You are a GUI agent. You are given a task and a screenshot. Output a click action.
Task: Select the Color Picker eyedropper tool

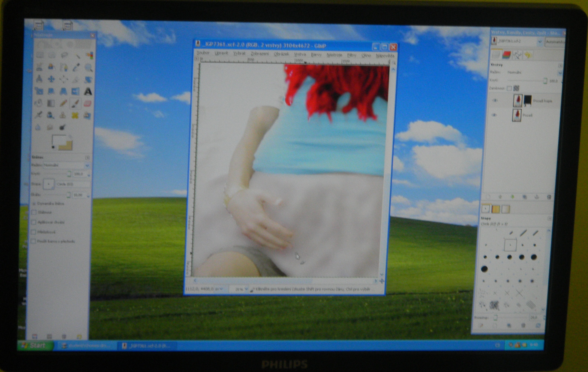coord(76,67)
